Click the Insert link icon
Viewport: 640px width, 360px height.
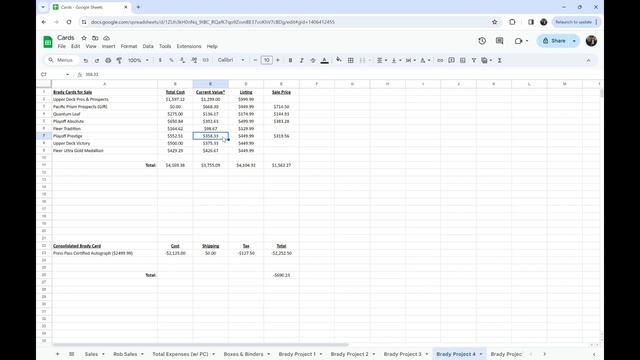pyautogui.click(x=440, y=60)
